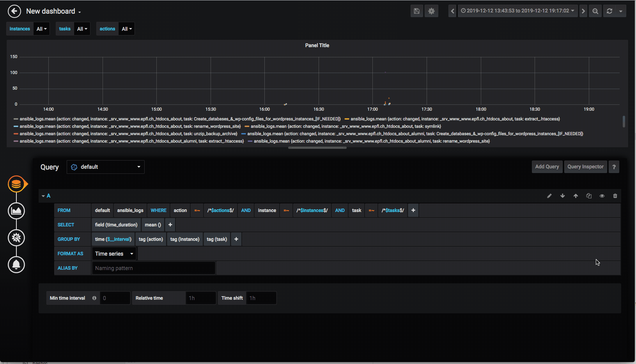Image resolution: width=636 pixels, height=364 pixels.
Task: Open the Queries tab database icon
Action: (16, 184)
